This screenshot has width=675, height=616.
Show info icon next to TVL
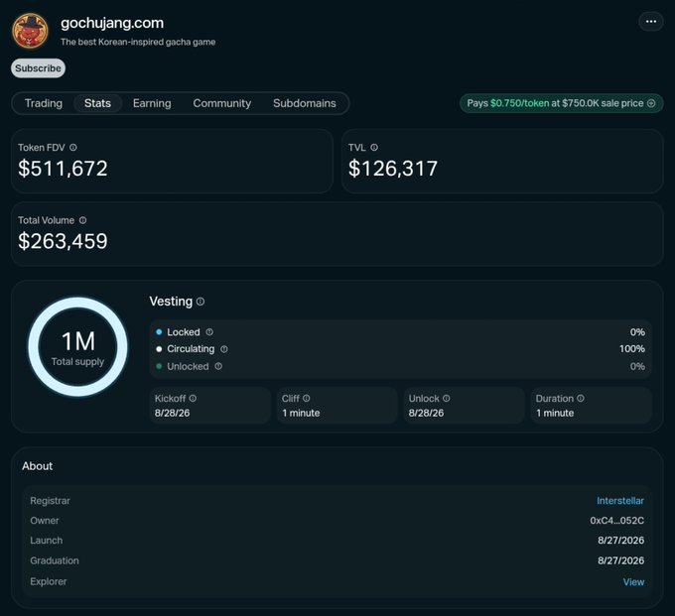pyautogui.click(x=374, y=148)
